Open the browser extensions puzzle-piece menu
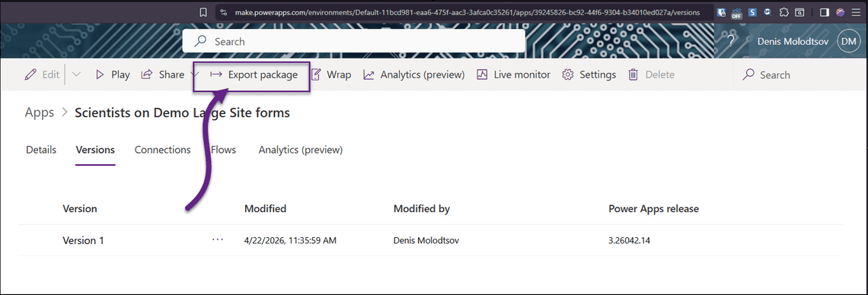 783,12
